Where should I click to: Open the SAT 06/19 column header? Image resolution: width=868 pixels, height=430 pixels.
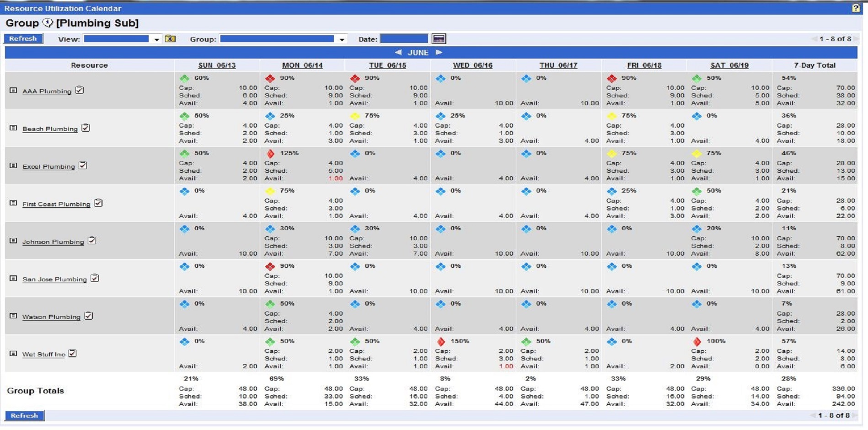click(x=729, y=65)
